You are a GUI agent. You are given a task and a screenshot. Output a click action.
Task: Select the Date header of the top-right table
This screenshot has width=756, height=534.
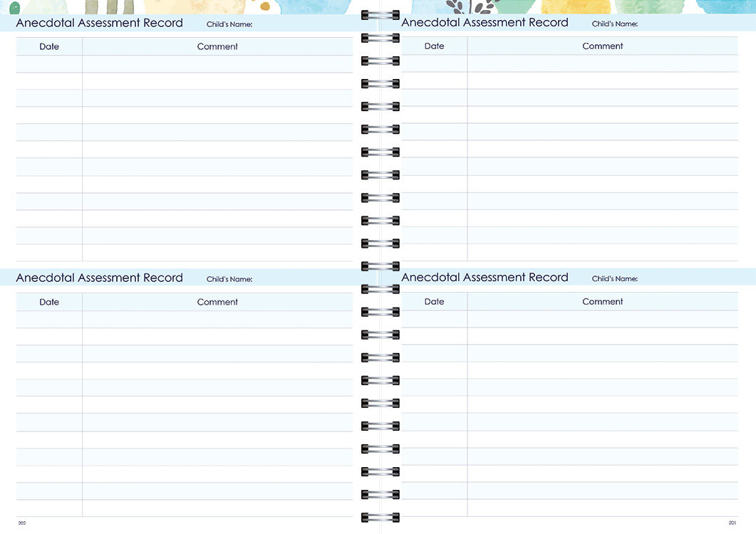(434, 46)
